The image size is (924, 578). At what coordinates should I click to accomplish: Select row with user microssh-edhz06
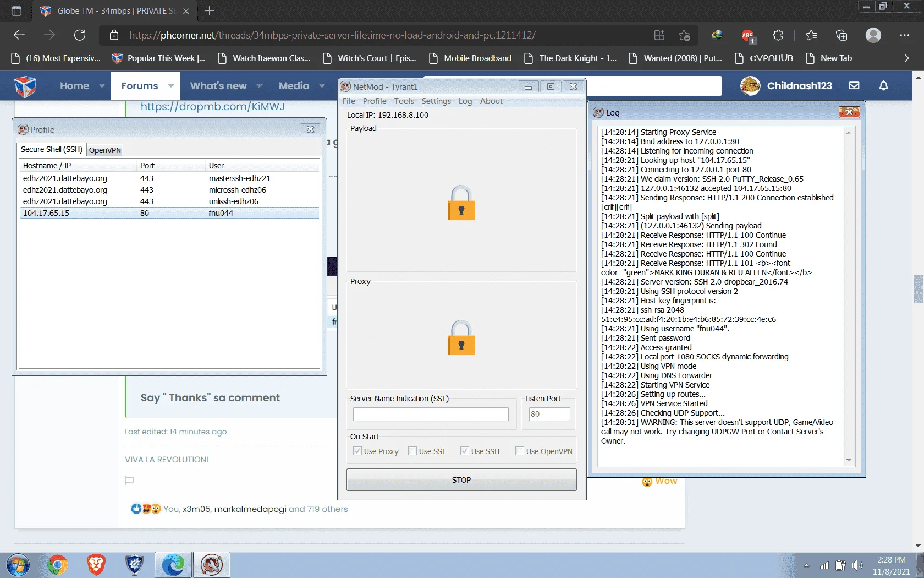(x=169, y=190)
